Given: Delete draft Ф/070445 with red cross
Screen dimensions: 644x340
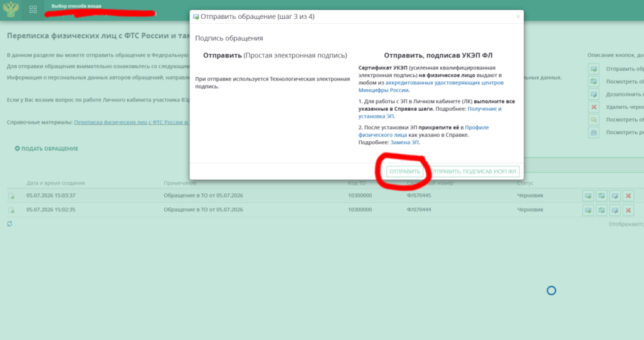Looking at the screenshot, I should [628, 196].
